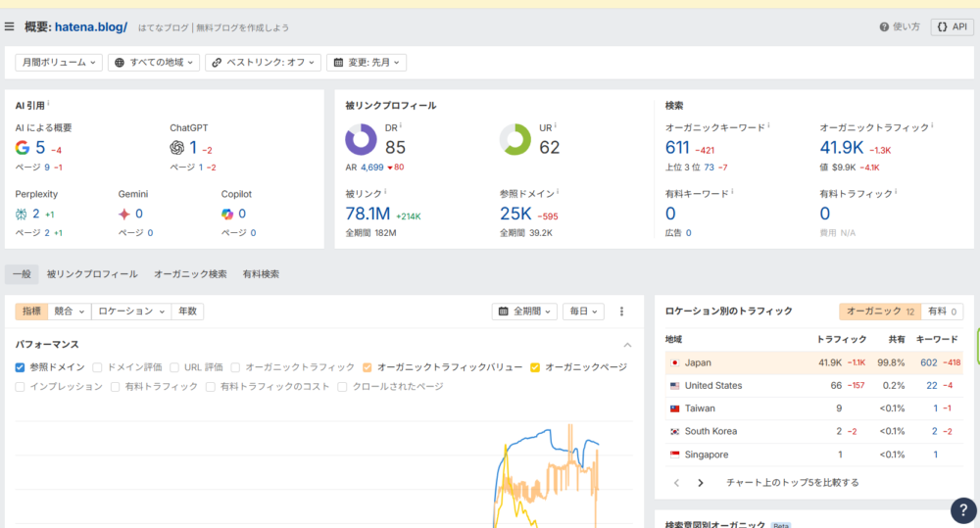Expand the すべての地域 dropdown
980x528 pixels.
[x=154, y=62]
